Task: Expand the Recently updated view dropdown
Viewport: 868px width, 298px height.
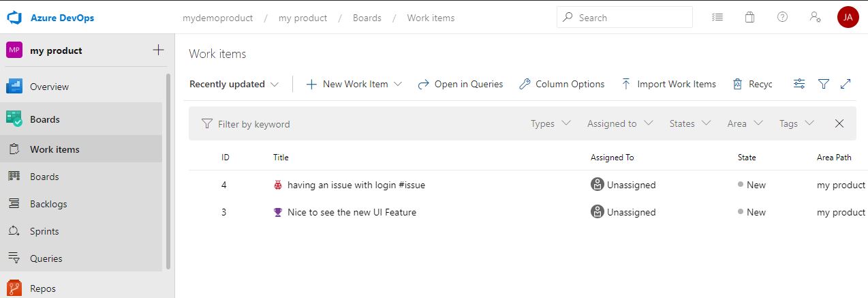Action: click(x=234, y=84)
